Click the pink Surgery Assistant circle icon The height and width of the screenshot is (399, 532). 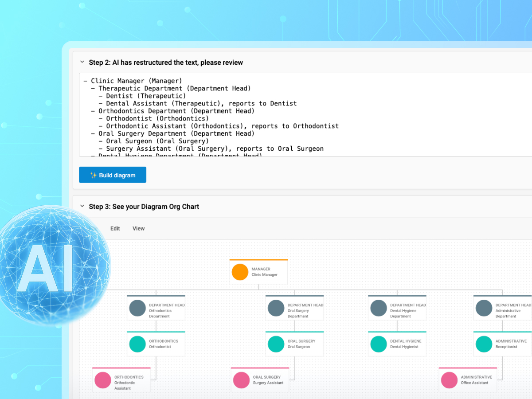[241, 380]
